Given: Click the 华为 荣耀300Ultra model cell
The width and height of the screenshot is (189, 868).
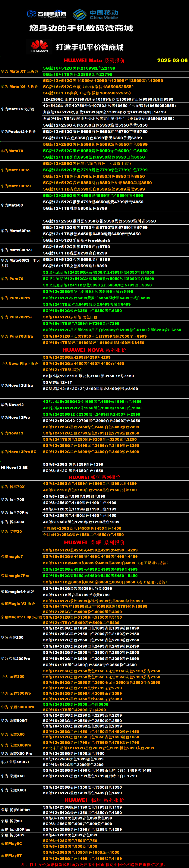Looking at the screenshot, I should click(x=21, y=707).
